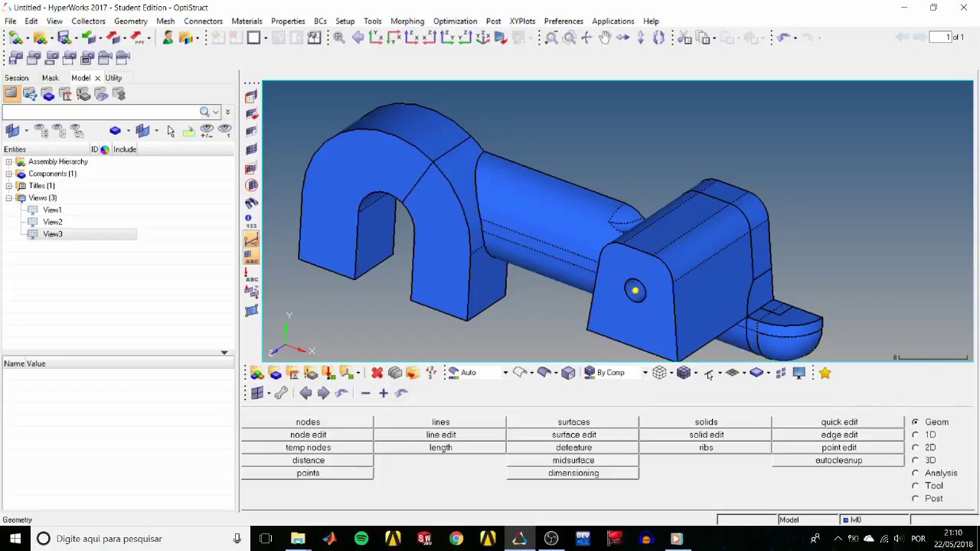The image size is (980, 551).
Task: Open Google Chrome from the taskbar
Action: pos(456,539)
